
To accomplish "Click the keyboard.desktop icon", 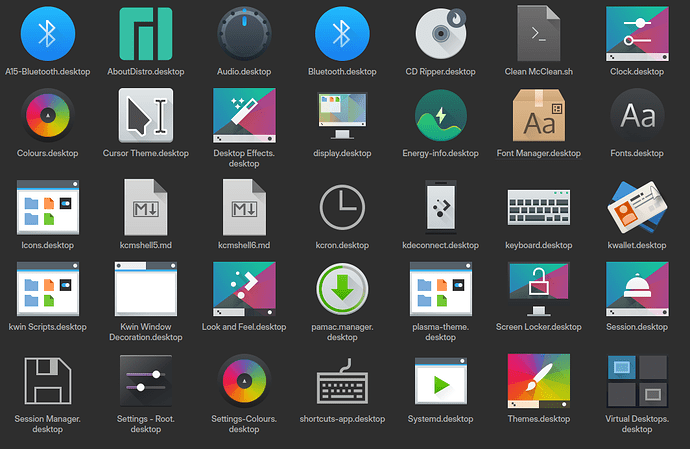I will click(x=539, y=207).
